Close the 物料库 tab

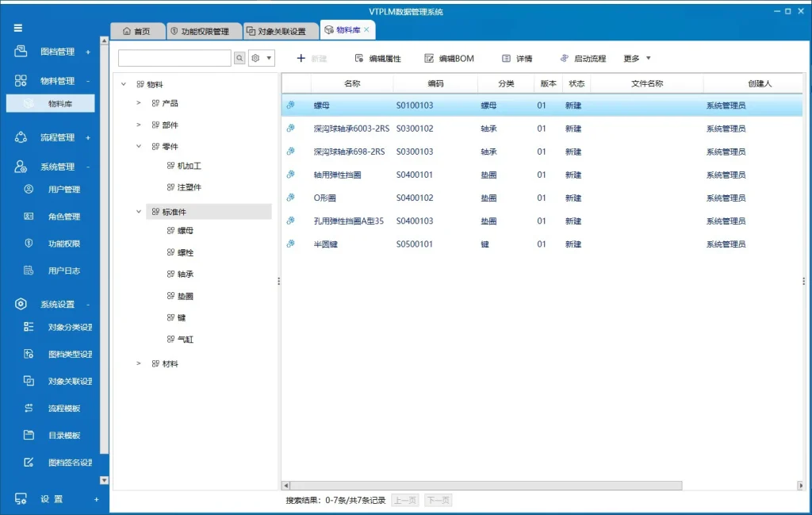[366, 29]
